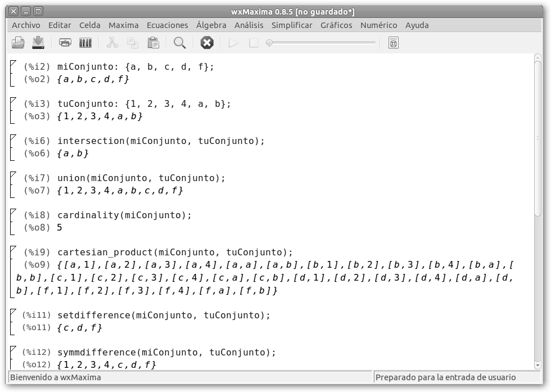
Task: Click the Paste clipboard icon
Action: click(153, 43)
